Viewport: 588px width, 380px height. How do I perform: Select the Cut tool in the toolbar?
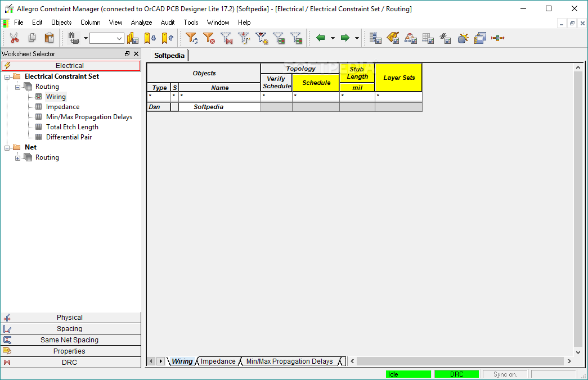click(x=14, y=38)
